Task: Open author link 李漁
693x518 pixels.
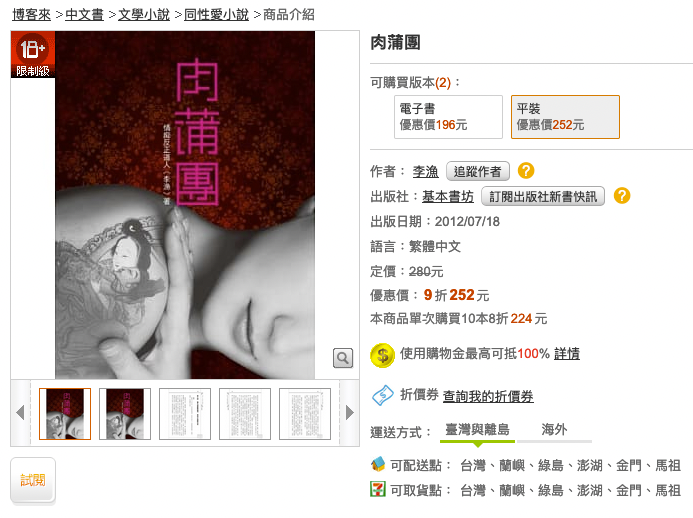Action: pyautogui.click(x=426, y=171)
